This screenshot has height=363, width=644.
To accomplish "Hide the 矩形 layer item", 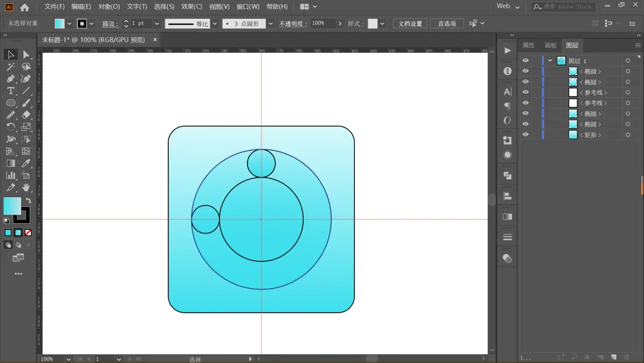I will [x=526, y=135].
